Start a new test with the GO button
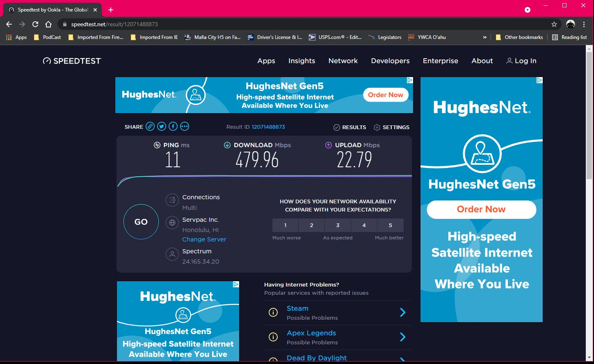Image resolution: width=594 pixels, height=364 pixels. (x=141, y=222)
